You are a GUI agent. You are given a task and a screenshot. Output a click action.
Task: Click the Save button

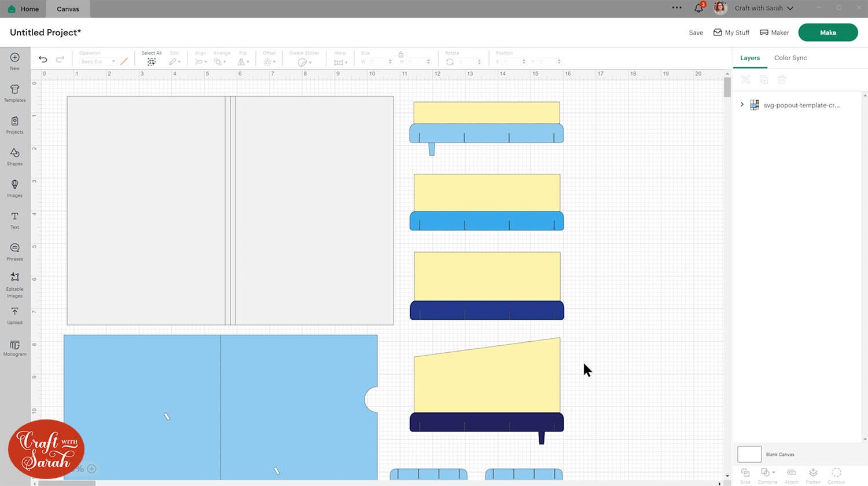pos(696,32)
